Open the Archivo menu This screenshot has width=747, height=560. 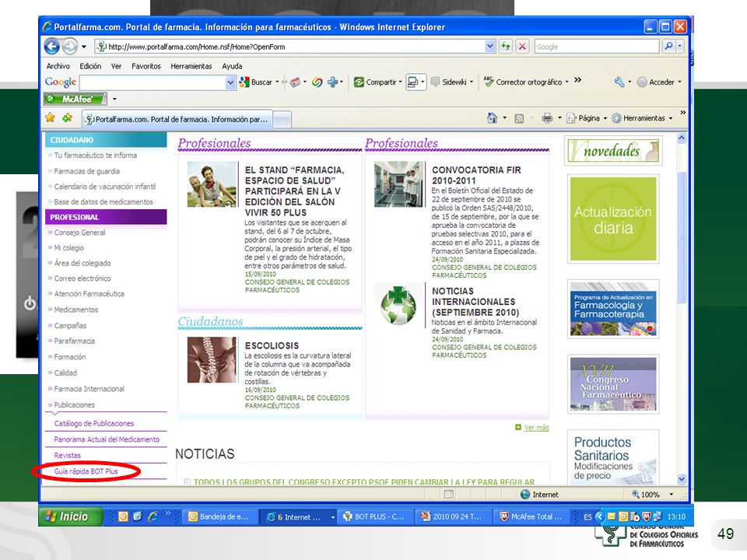coord(58,66)
